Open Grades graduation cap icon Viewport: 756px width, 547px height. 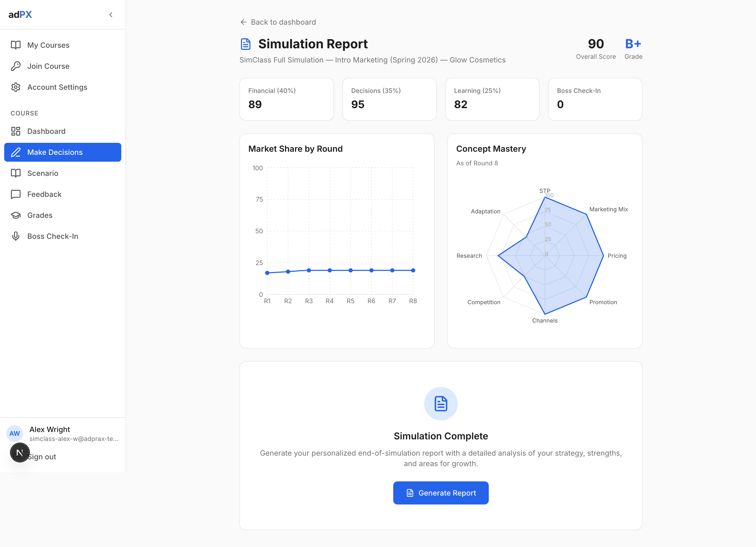point(16,215)
